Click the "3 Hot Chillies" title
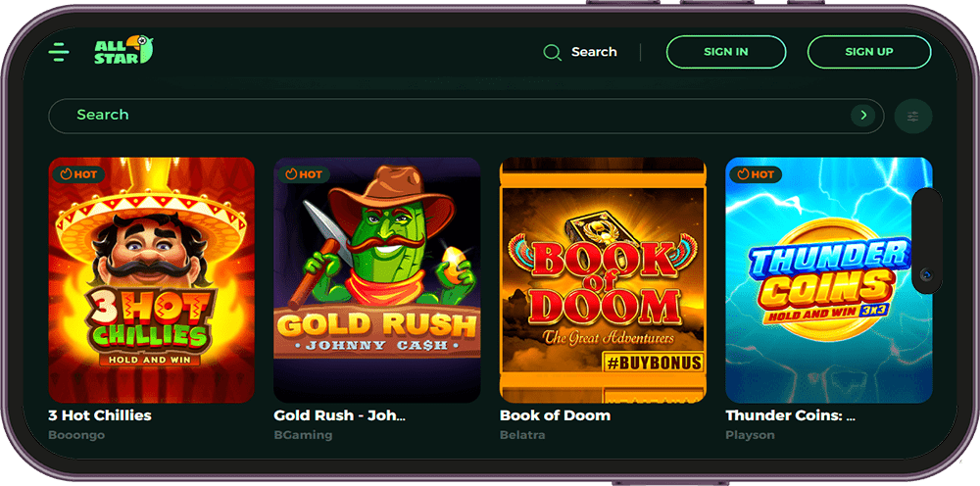 [x=100, y=415]
